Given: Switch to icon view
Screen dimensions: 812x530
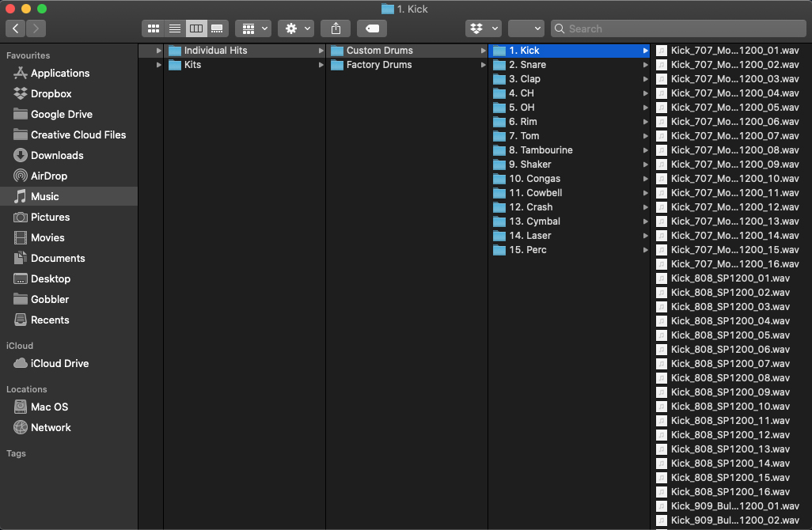Looking at the screenshot, I should click(154, 28).
